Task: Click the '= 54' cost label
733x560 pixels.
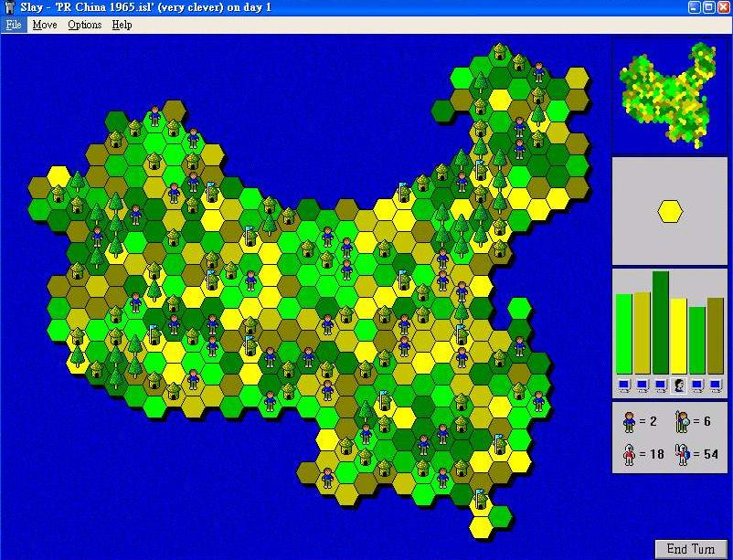Action: tap(705, 454)
